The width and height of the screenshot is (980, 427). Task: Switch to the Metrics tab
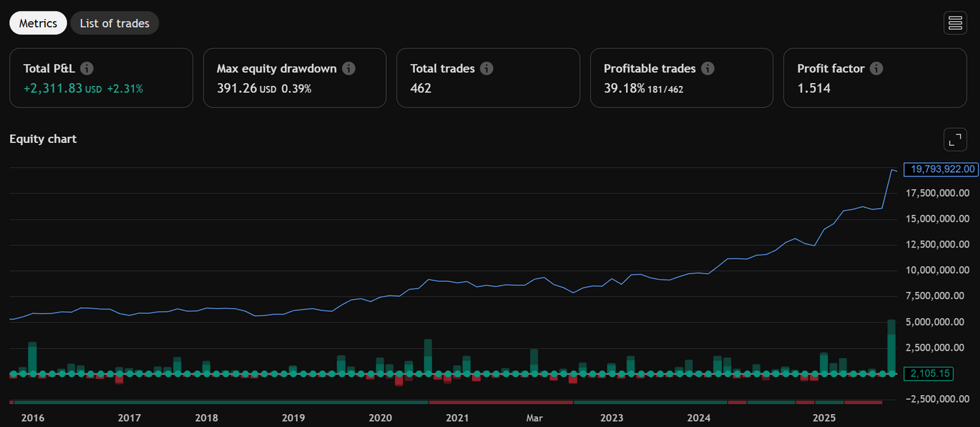click(x=38, y=23)
